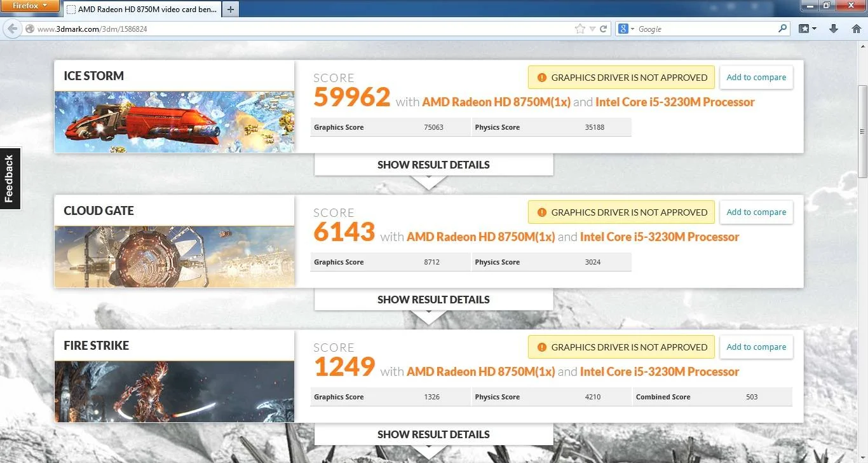Go back with the browser back arrow
This screenshot has width=868, height=463.
[12, 29]
